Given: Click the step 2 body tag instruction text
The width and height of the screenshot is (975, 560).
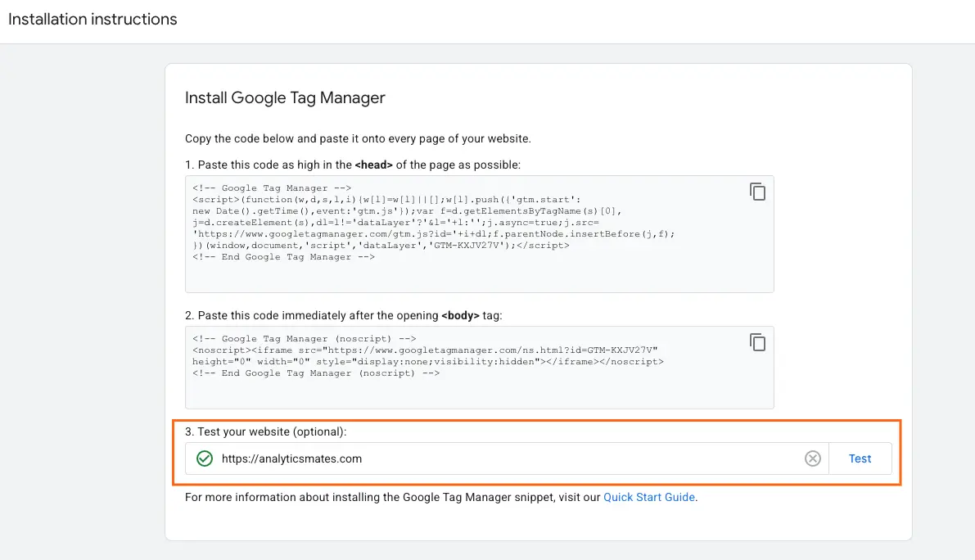Looking at the screenshot, I should pos(343,315).
